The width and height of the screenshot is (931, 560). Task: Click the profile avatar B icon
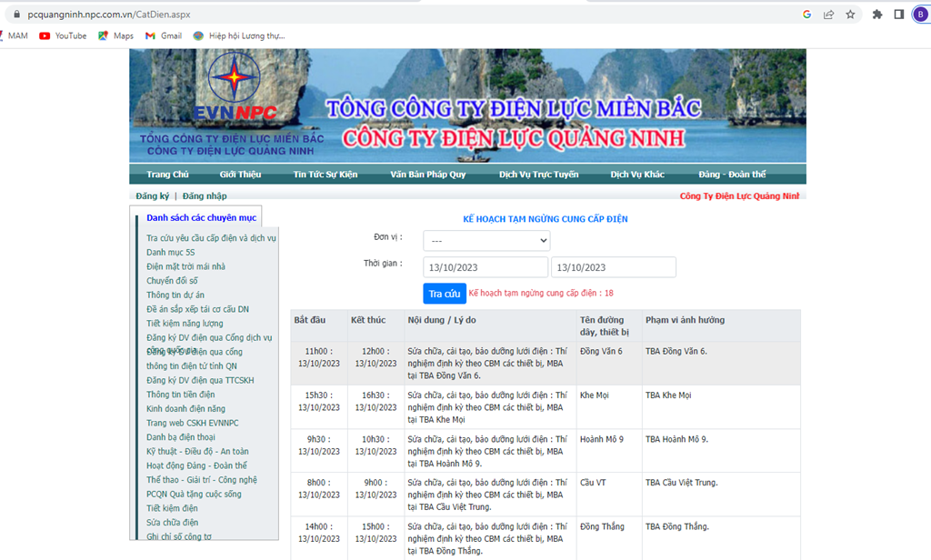point(920,15)
